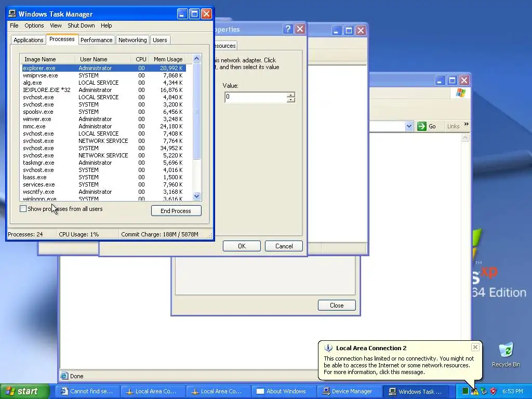Click OK in the adapter Properties dialog

pyautogui.click(x=242, y=246)
